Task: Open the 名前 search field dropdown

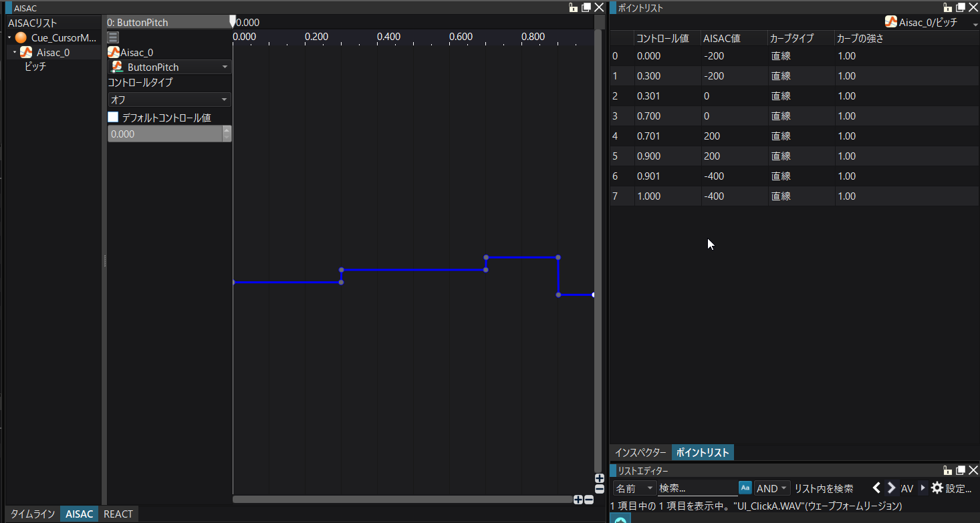Action: point(634,488)
